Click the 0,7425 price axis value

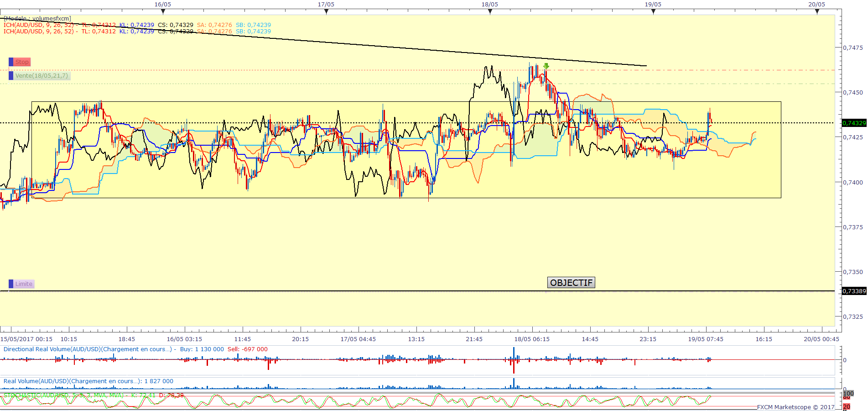853,137
